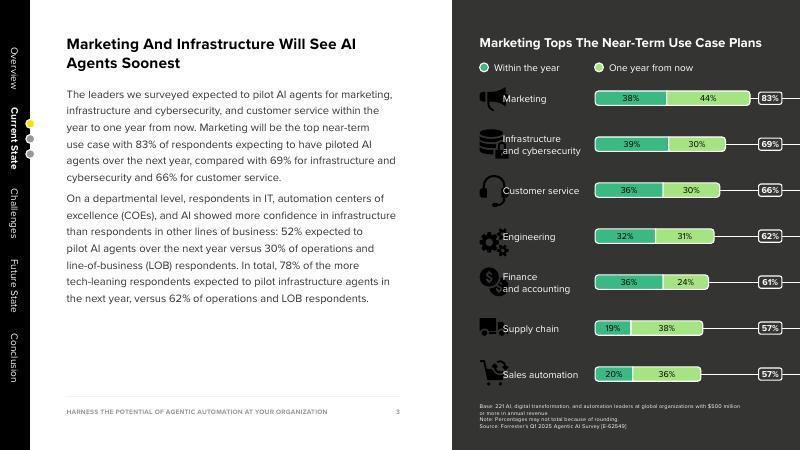Select the Current State sidebar tab
This screenshot has width=800, height=450.
click(14, 136)
